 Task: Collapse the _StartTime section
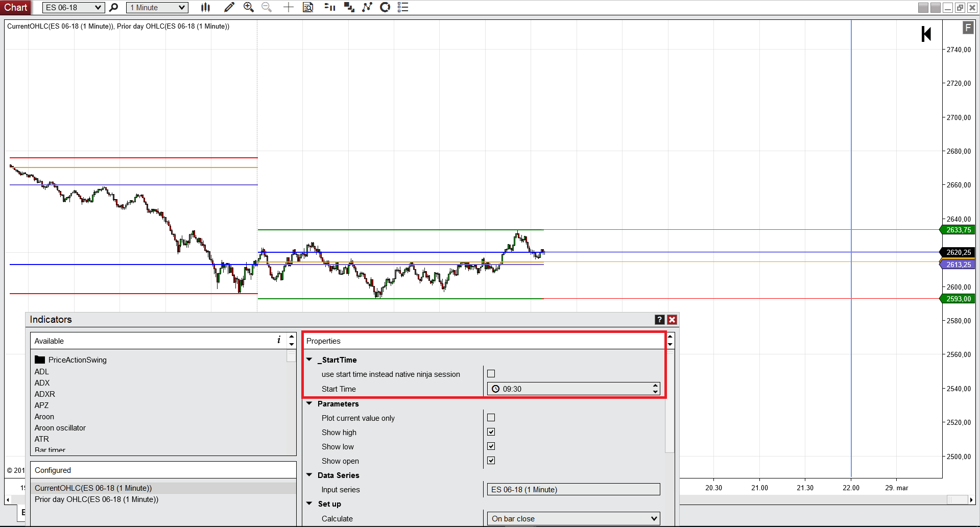pyautogui.click(x=309, y=360)
